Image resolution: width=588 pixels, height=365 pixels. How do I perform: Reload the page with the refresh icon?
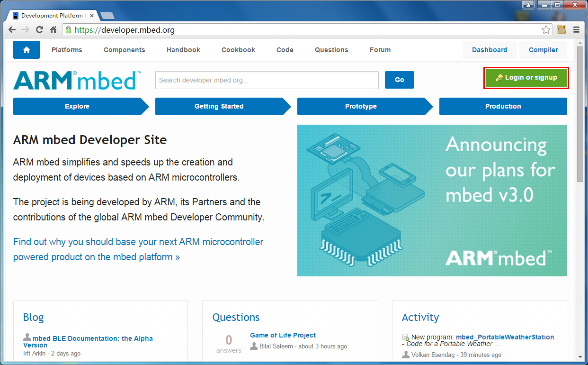[x=40, y=30]
